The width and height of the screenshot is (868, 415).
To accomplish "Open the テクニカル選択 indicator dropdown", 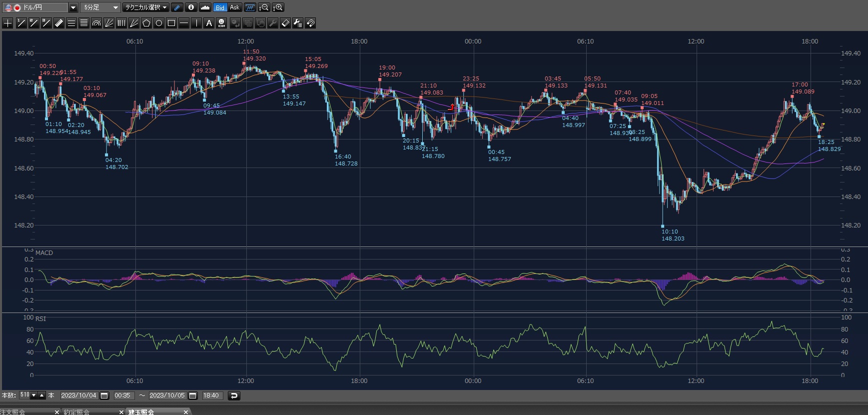I will 146,7.
